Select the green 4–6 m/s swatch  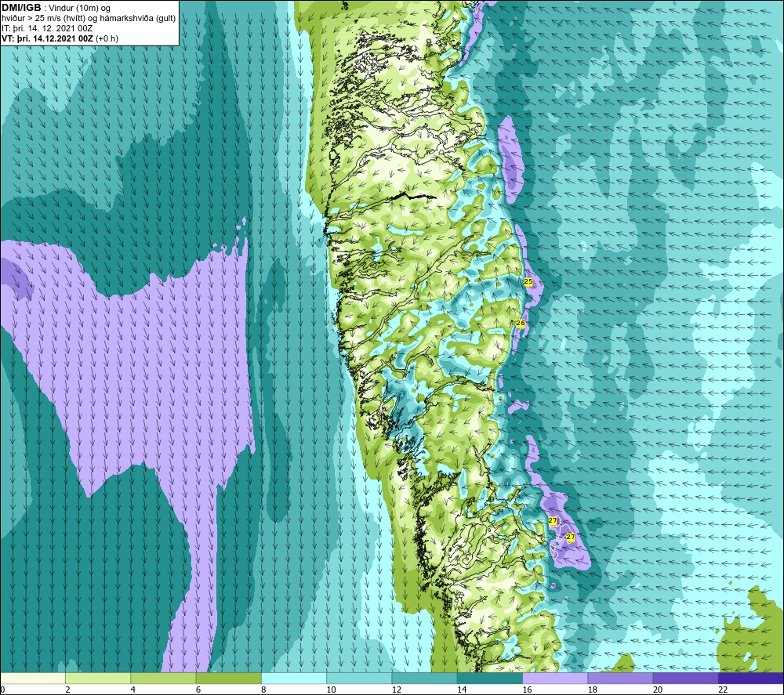pos(163,678)
